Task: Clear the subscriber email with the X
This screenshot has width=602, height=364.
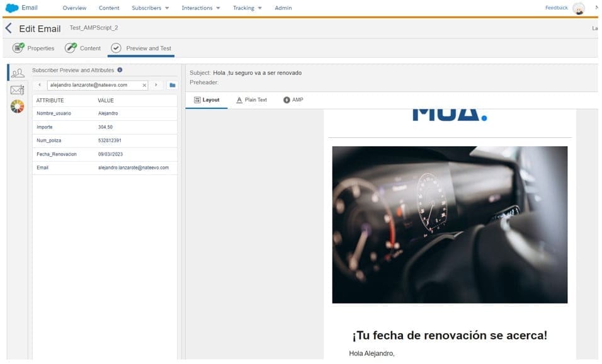Action: [144, 85]
